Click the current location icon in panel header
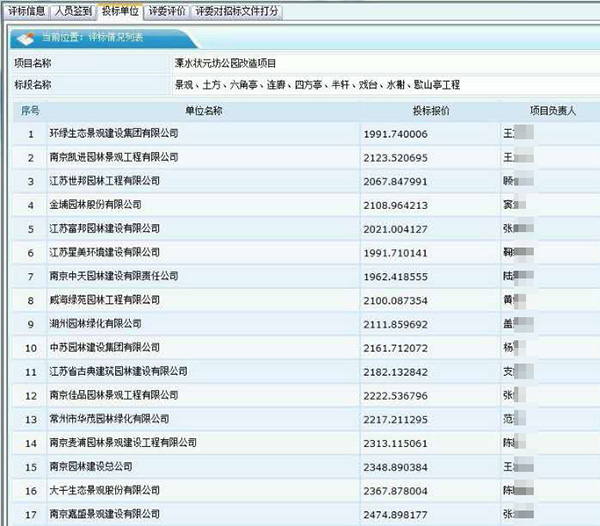The image size is (600, 526). click(24, 37)
